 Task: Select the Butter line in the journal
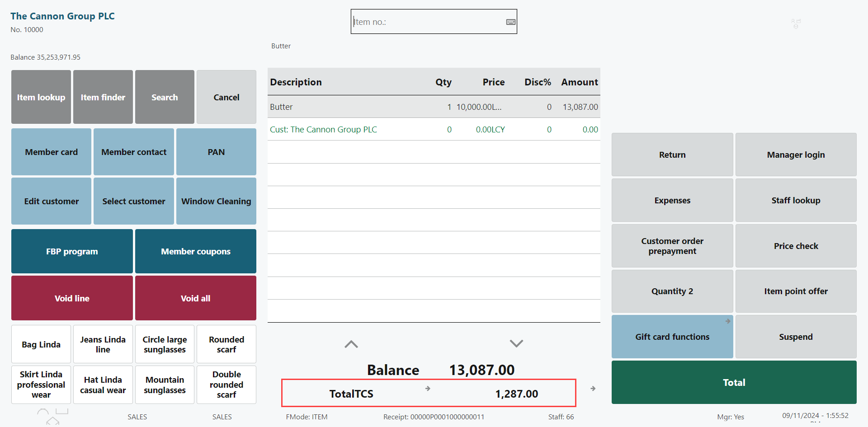coord(433,107)
